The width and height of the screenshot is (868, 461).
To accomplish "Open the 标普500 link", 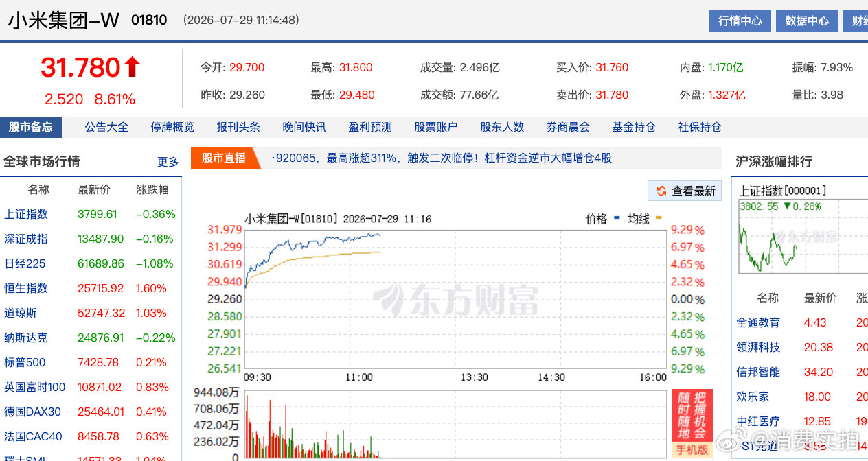I will click(x=25, y=362).
